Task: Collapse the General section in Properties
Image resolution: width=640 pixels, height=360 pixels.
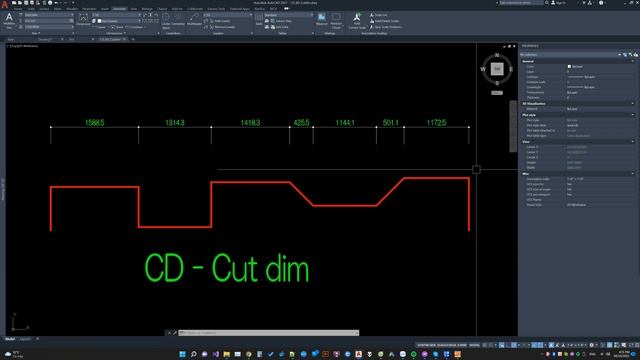Action: coord(633,61)
